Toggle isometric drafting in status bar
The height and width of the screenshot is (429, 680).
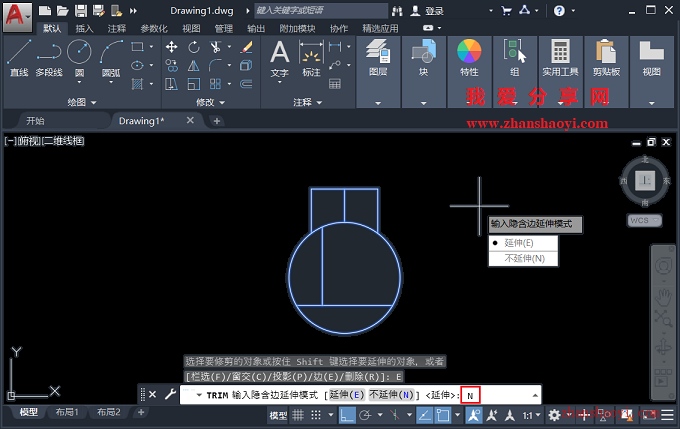(x=395, y=416)
